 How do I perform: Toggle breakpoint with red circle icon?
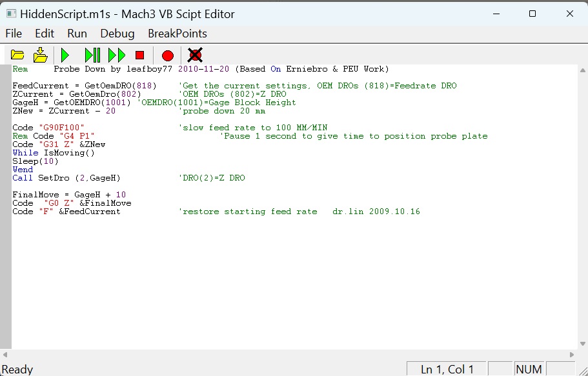point(168,56)
